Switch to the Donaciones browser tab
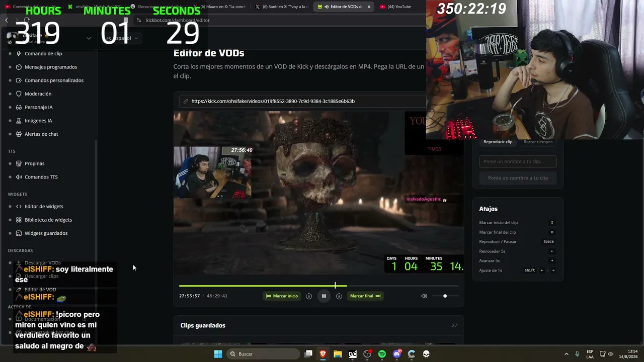 point(158,7)
